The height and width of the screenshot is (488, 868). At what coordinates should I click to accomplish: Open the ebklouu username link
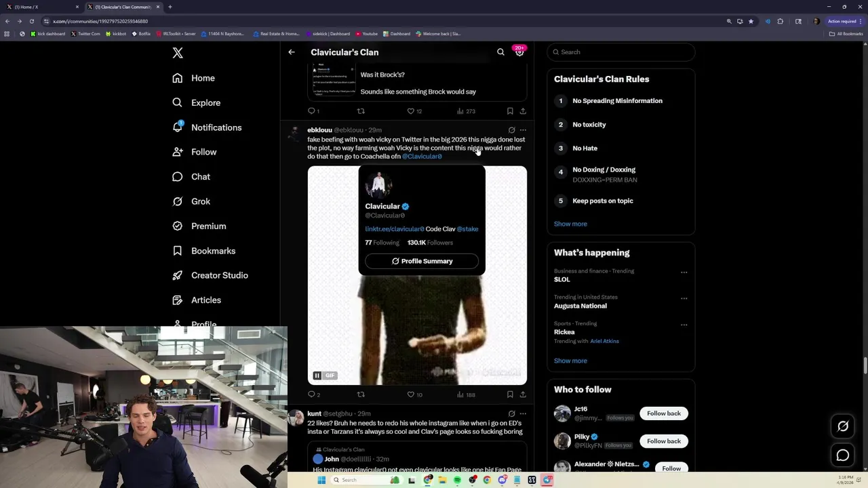click(319, 130)
